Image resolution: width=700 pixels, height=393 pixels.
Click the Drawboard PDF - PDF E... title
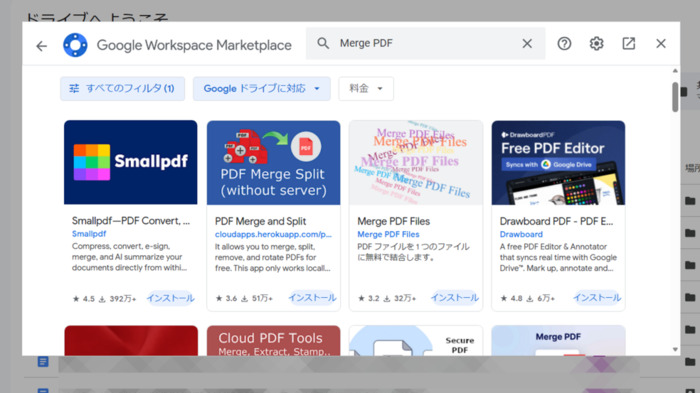(x=556, y=221)
